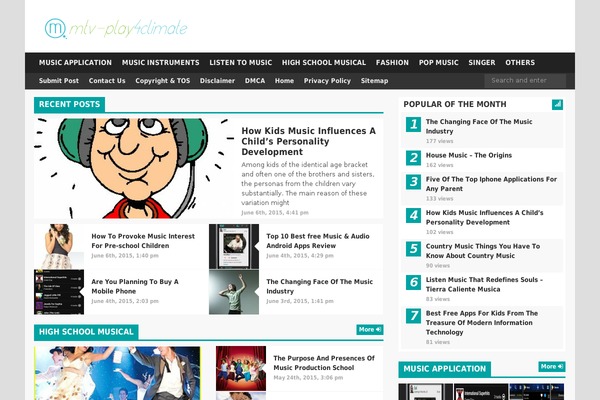Open How To Provoke Music Interest article
600x400 pixels.
(x=143, y=241)
